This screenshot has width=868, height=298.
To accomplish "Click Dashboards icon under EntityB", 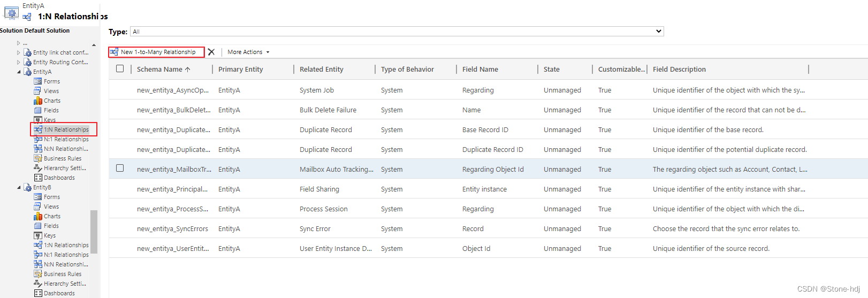I will (37, 293).
